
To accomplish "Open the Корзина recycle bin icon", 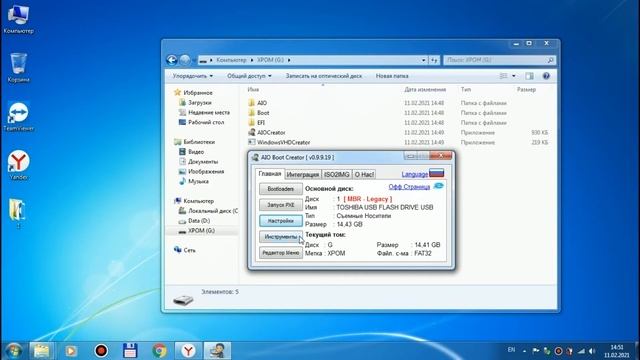I will (x=18, y=67).
